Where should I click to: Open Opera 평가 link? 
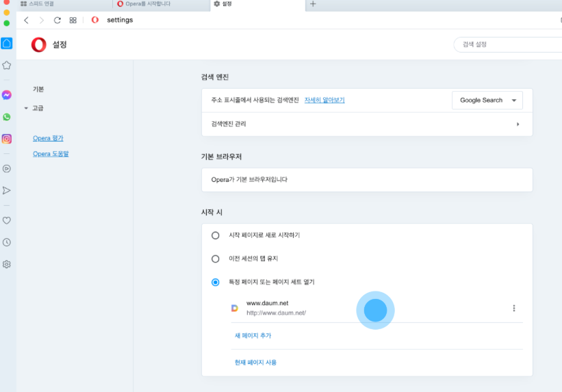point(48,138)
